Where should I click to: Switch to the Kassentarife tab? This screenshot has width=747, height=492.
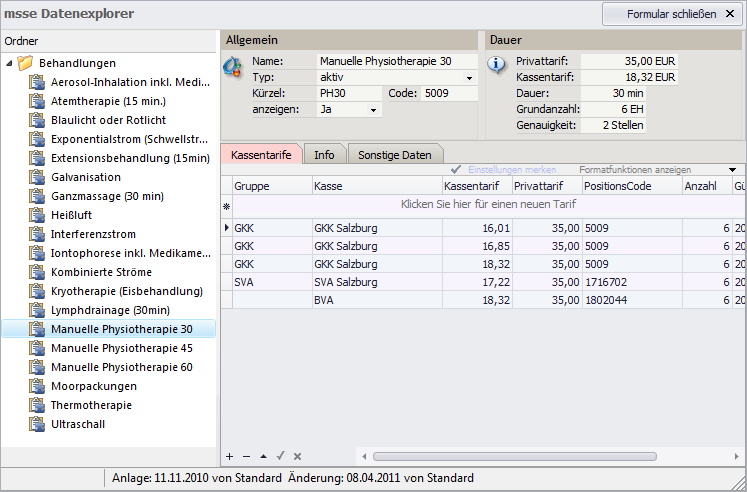(261, 155)
